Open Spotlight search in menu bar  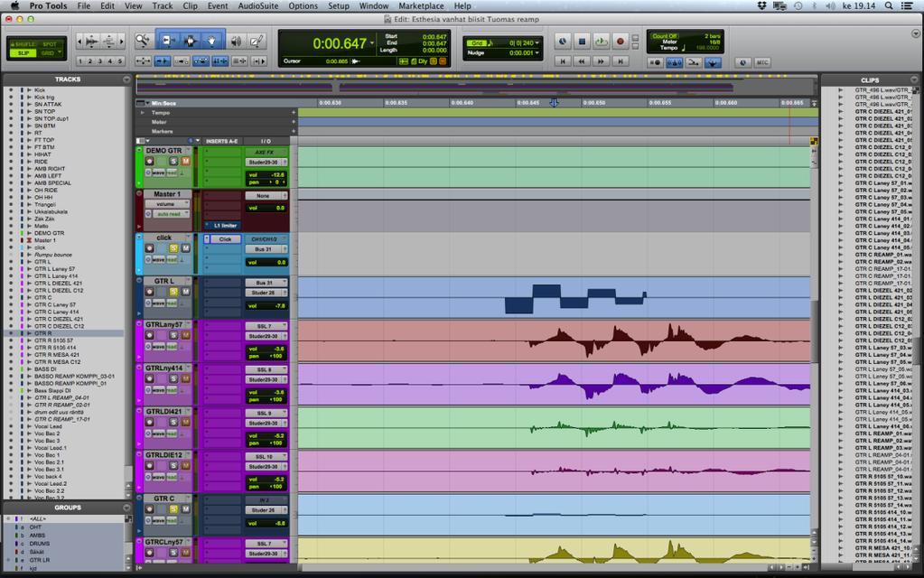(889, 6)
